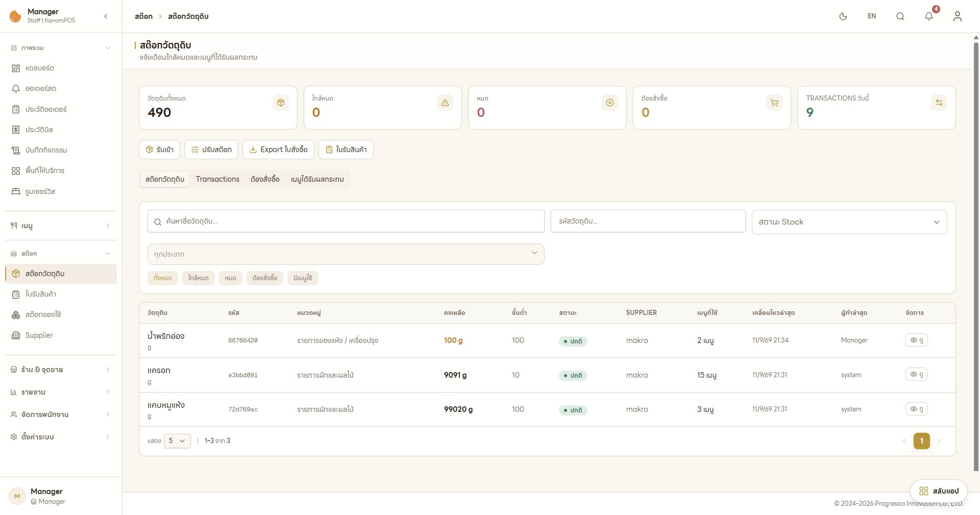Click the shopping cart icon card
The image size is (980, 515).
point(774,103)
